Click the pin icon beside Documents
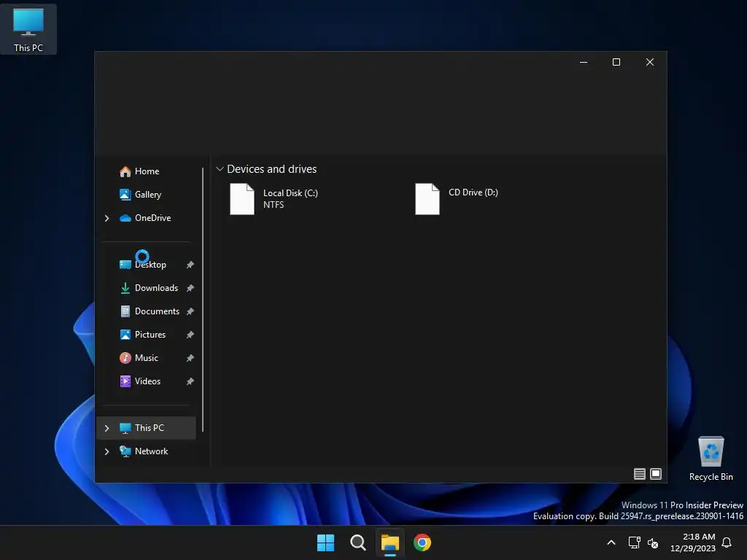The height and width of the screenshot is (560, 747). point(190,311)
